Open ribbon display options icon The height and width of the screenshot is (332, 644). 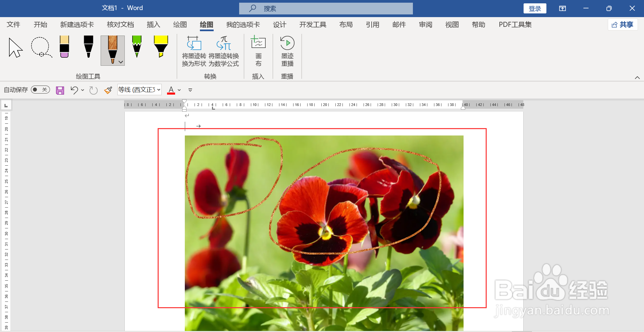click(562, 8)
